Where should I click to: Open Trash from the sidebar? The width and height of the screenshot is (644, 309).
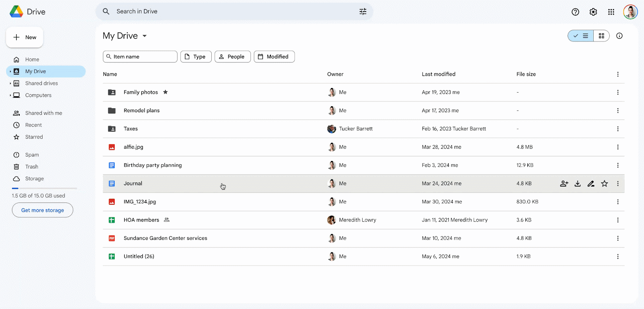31,167
